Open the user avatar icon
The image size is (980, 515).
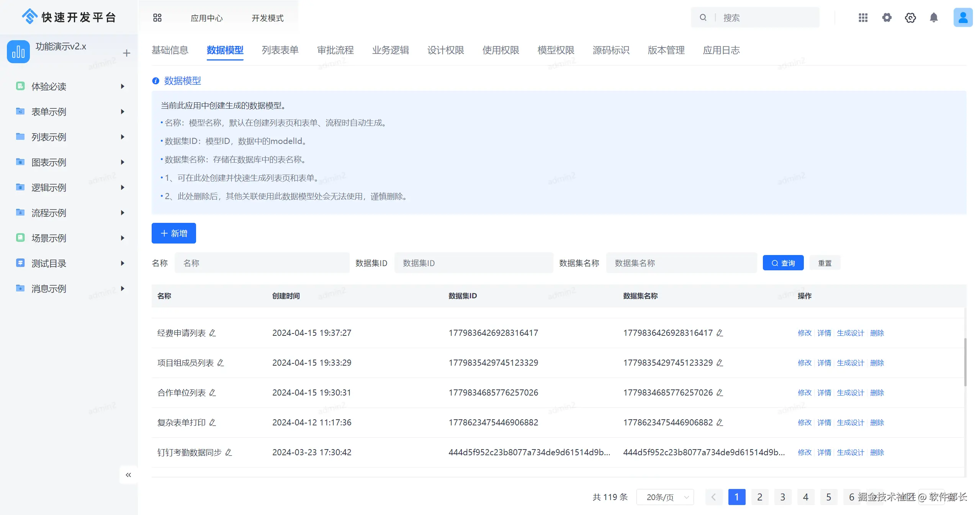click(962, 18)
